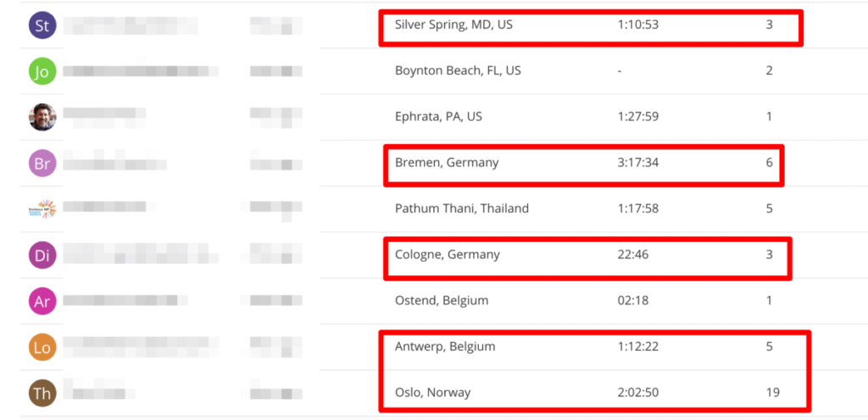Click the Oslo, Norway location

point(432,393)
